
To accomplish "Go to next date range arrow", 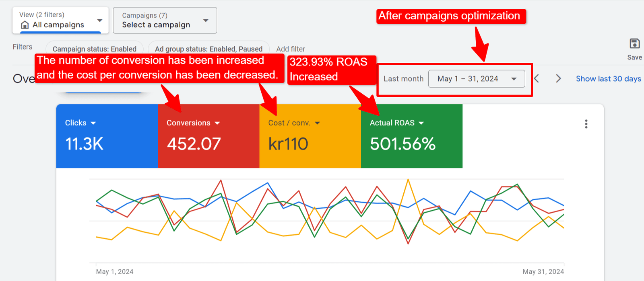I will point(558,78).
